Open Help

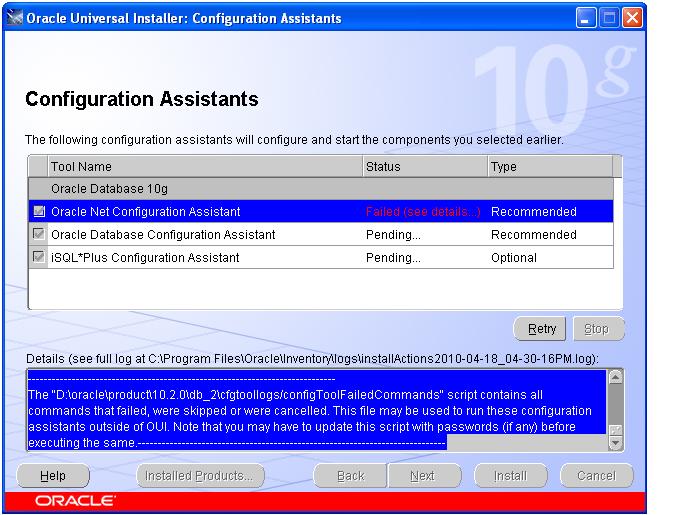53,475
